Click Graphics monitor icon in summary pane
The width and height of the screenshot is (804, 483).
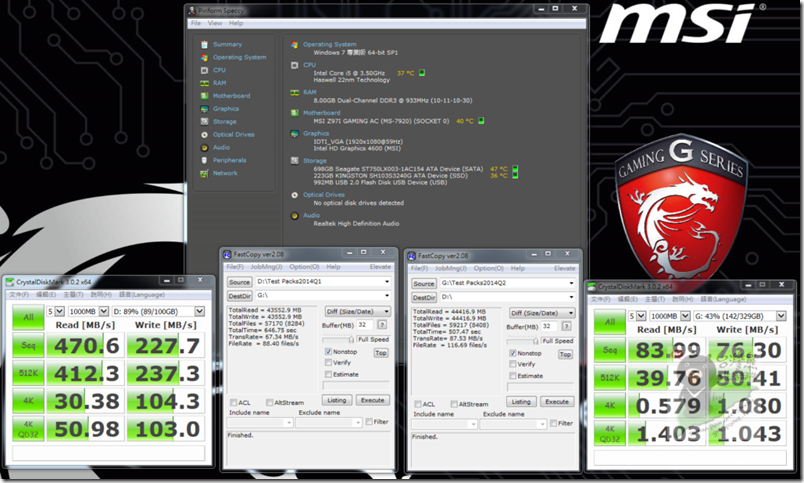[x=294, y=133]
